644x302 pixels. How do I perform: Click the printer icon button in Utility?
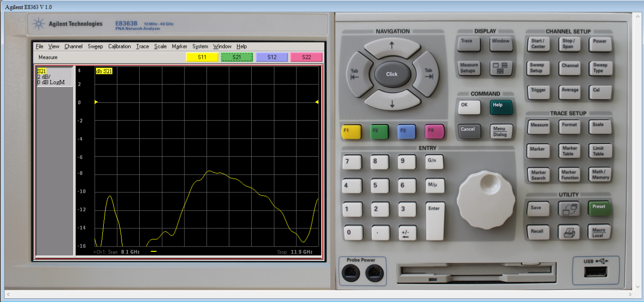pyautogui.click(x=569, y=233)
